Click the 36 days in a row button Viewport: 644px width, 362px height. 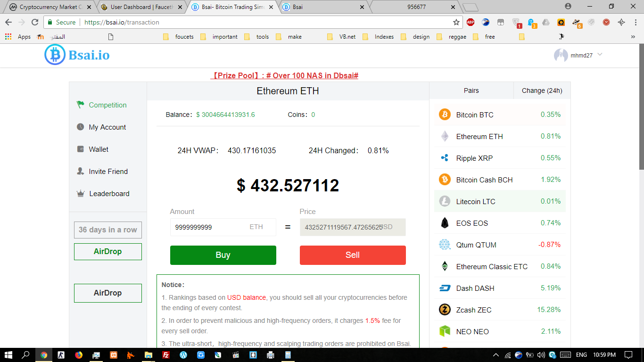(x=108, y=230)
